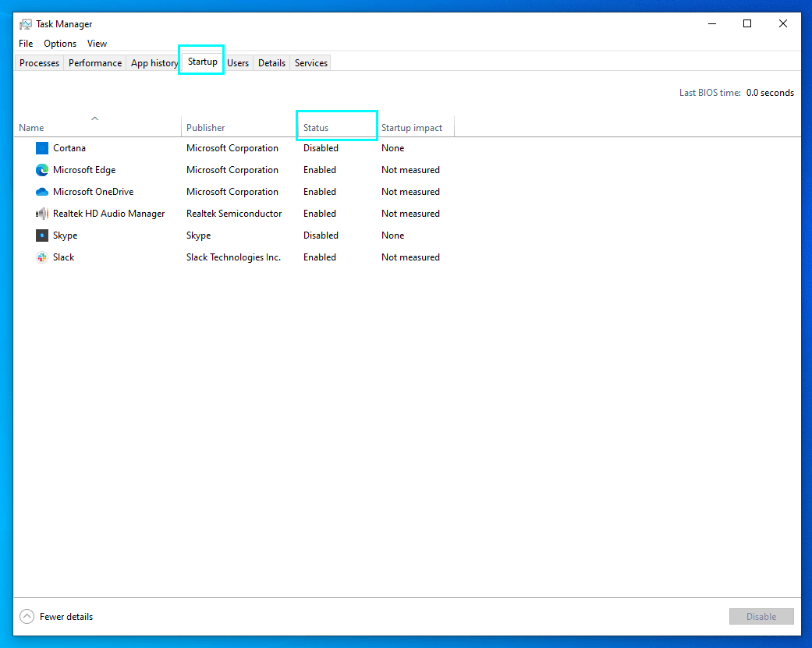Click the Microsoft OneDrive cloud icon
Viewport: 812px width, 648px height.
41,191
